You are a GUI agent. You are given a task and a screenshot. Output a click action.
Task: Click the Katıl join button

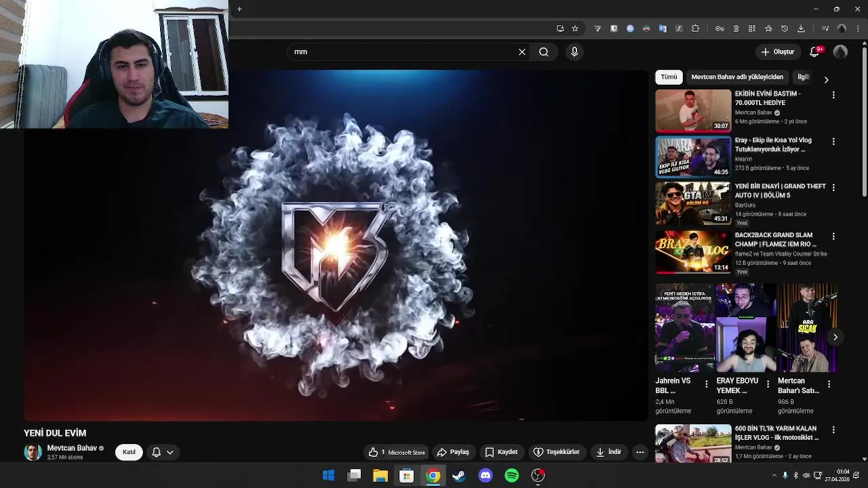click(x=129, y=452)
